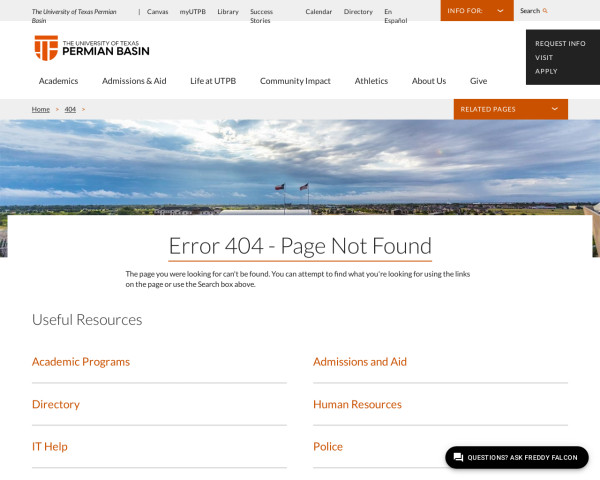Image resolution: width=600 pixels, height=480 pixels.
Task: Open the myUTPB link
Action: click(192, 11)
